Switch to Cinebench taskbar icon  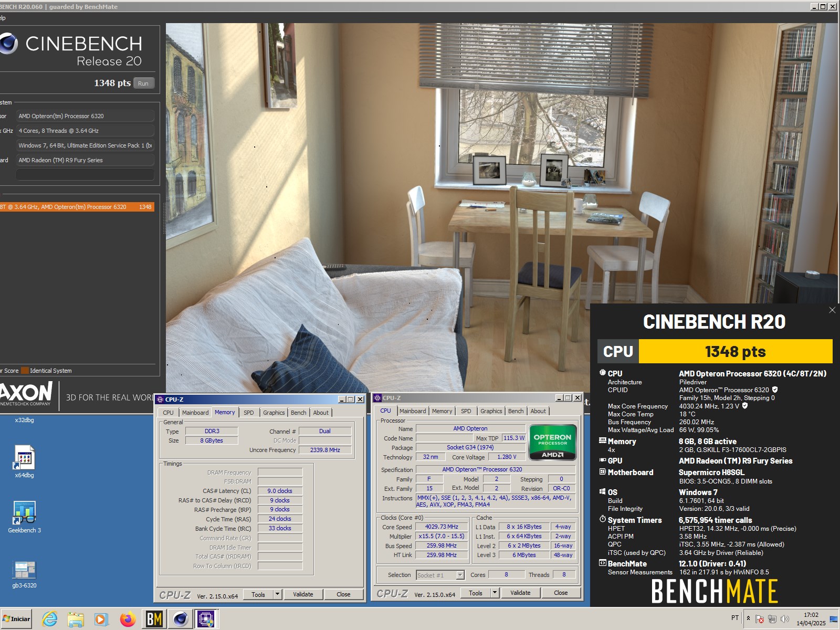(180, 619)
